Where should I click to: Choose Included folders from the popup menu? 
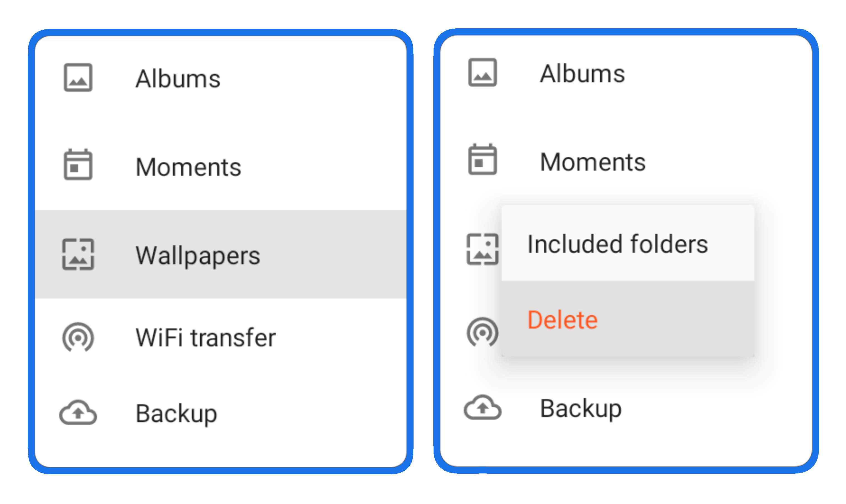tap(628, 243)
